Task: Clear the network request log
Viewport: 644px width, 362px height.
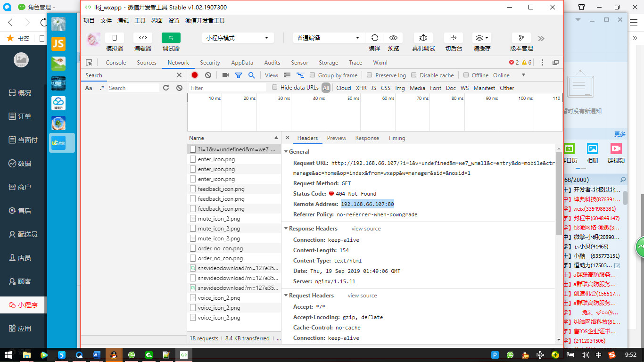Action: click(x=208, y=75)
